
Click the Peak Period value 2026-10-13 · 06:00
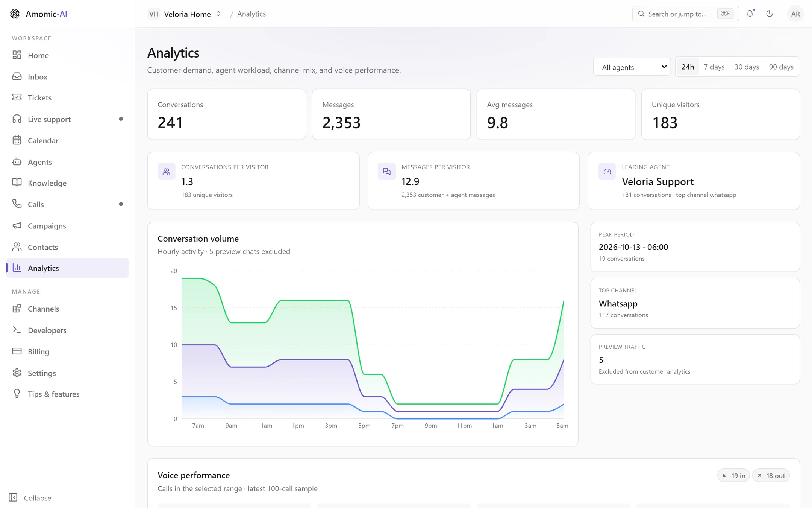633,247
